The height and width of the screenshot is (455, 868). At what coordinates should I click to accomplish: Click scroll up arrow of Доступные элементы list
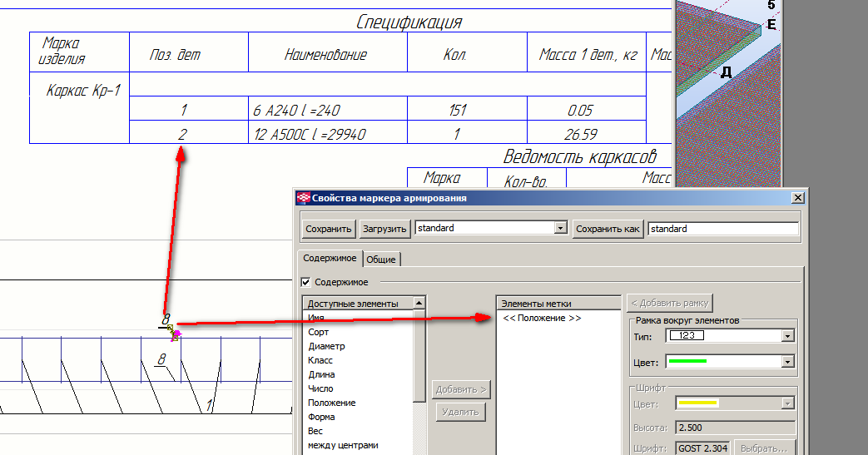(419, 304)
